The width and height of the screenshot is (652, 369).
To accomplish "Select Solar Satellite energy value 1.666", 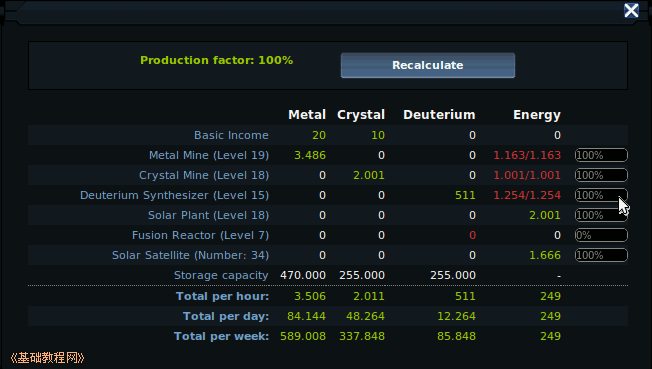I will [x=545, y=255].
